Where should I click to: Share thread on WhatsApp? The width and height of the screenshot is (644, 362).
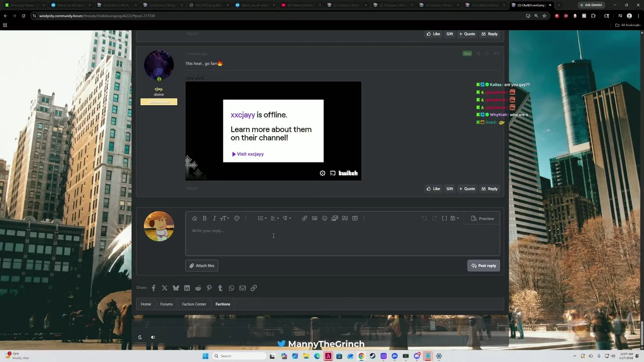231,288
